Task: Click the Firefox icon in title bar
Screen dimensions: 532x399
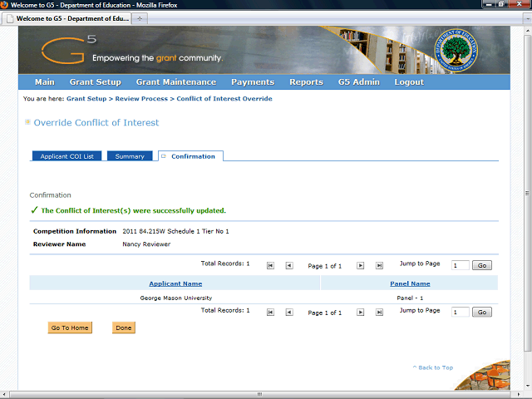Action: point(4,5)
